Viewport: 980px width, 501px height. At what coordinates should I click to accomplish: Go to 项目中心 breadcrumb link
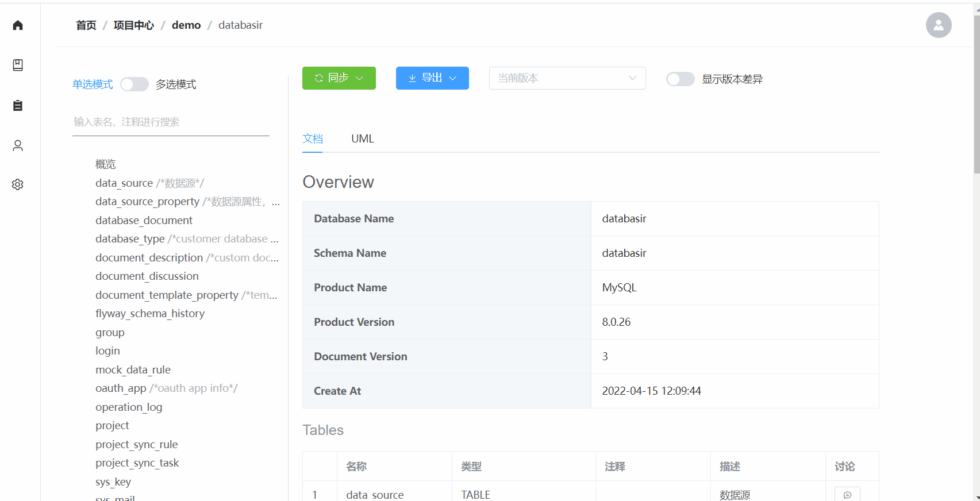[133, 25]
